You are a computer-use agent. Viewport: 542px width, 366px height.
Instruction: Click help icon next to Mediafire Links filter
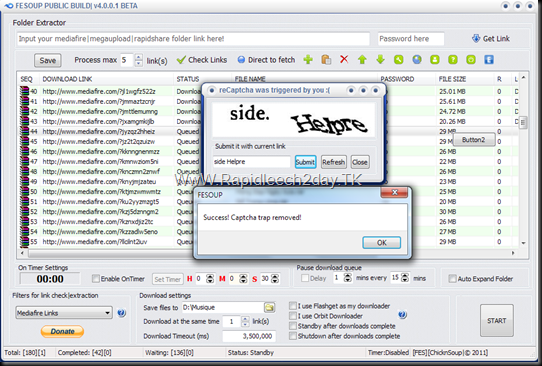coord(121,313)
